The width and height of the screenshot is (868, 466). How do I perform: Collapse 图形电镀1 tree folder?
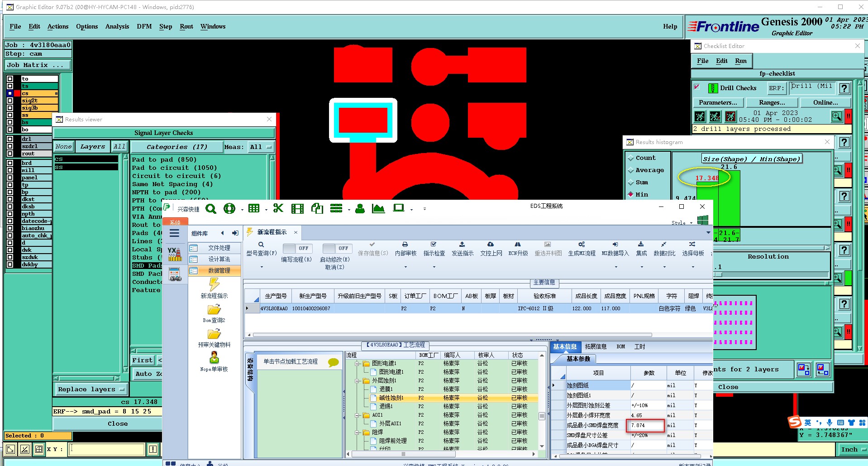click(357, 363)
